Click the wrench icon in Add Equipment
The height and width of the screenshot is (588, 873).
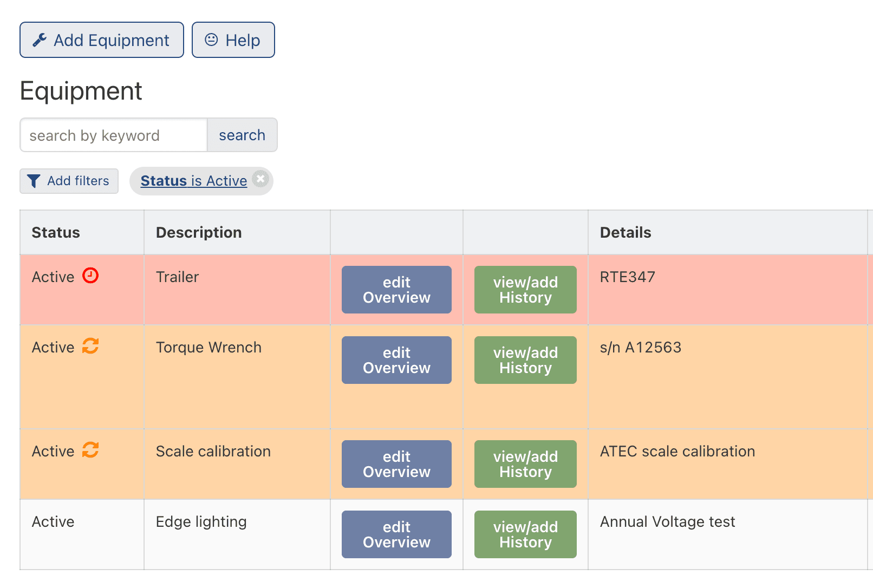click(x=40, y=40)
